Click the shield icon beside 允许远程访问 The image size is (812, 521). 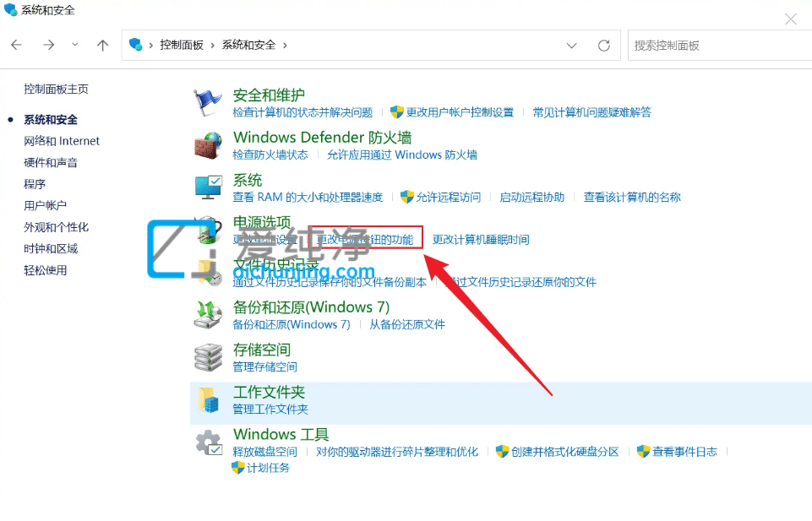coord(407,197)
